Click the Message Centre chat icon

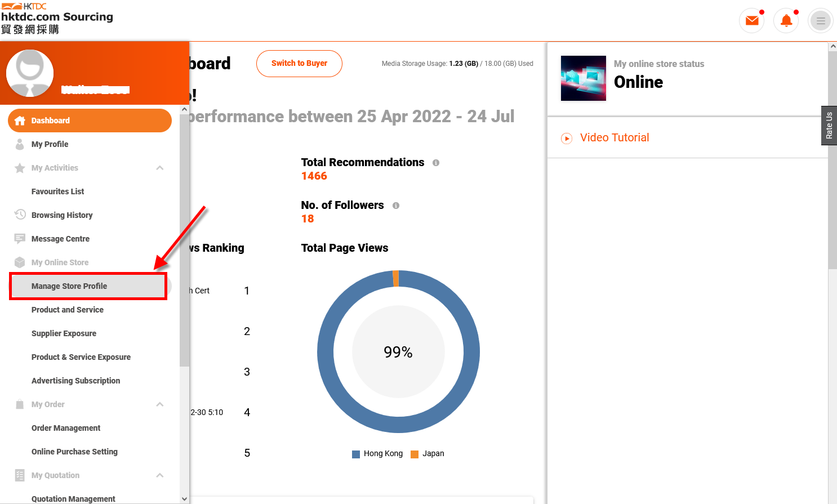[x=20, y=239]
